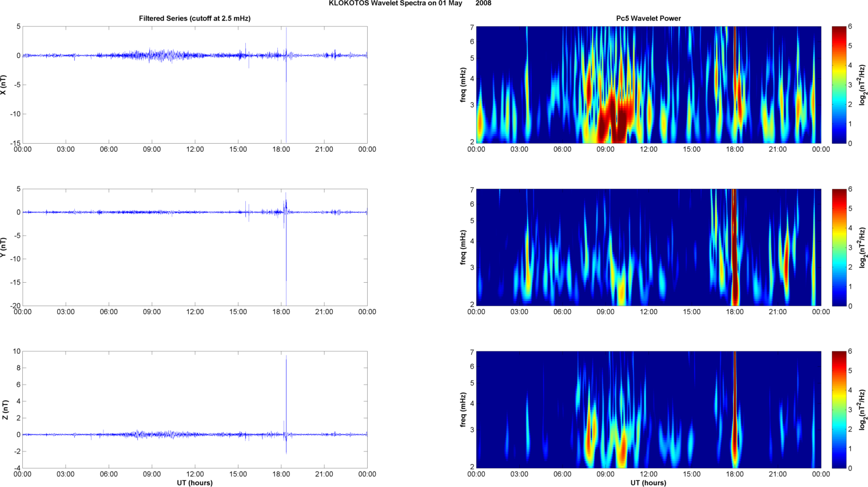Click the "10" tick on the Z (nT) axis
Viewport: 868px width, 487px height.
pyautogui.click(x=17, y=351)
